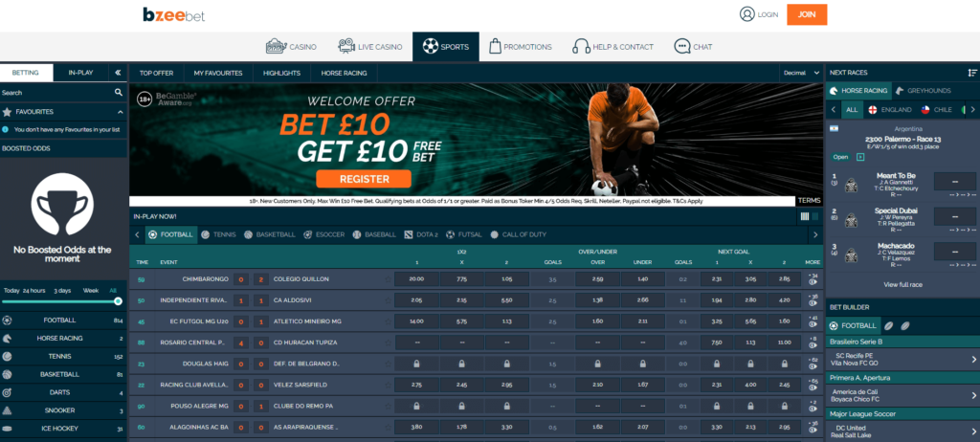Image resolution: width=980 pixels, height=442 pixels.
Task: Set time range slider to Week
Action: click(90, 291)
